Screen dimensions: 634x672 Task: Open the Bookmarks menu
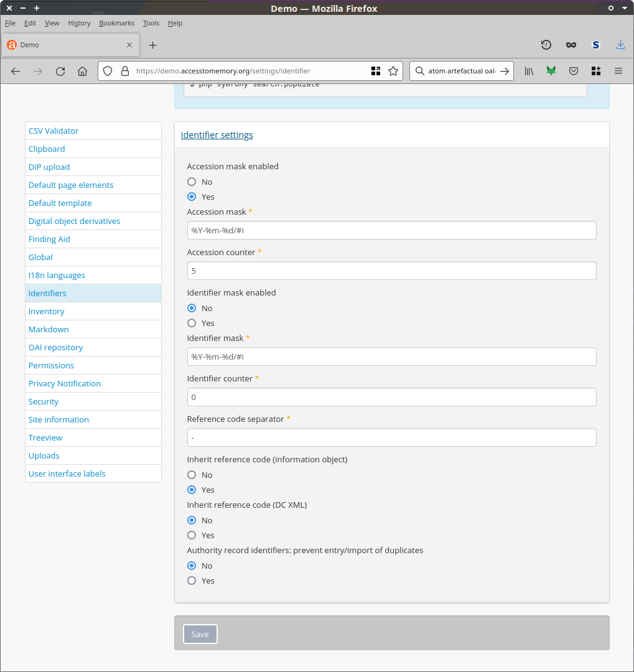tap(116, 23)
